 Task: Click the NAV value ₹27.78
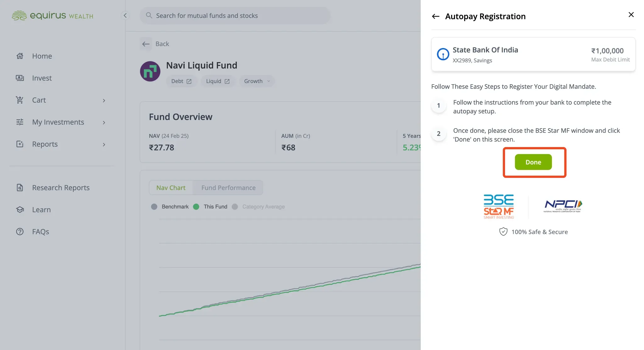click(161, 148)
